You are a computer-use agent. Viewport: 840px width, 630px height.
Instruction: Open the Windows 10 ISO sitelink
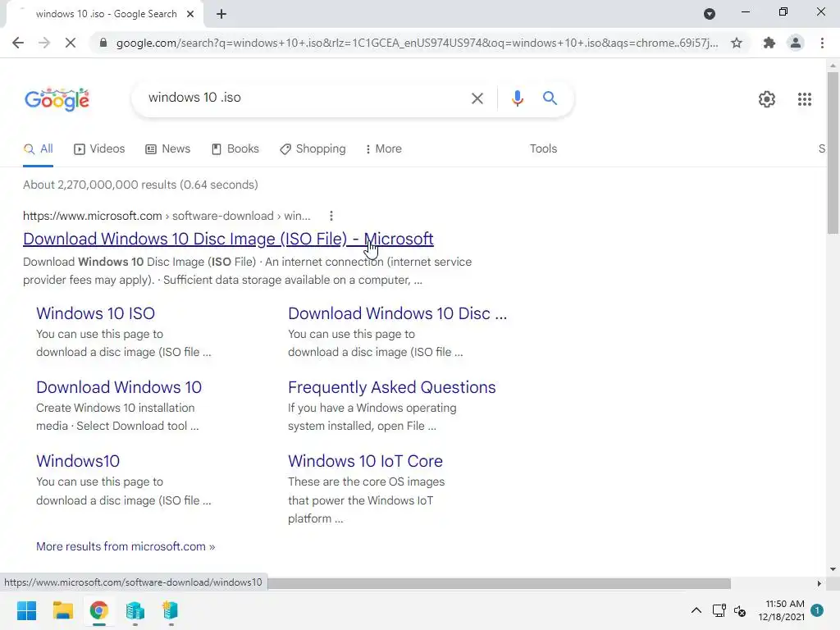(95, 313)
